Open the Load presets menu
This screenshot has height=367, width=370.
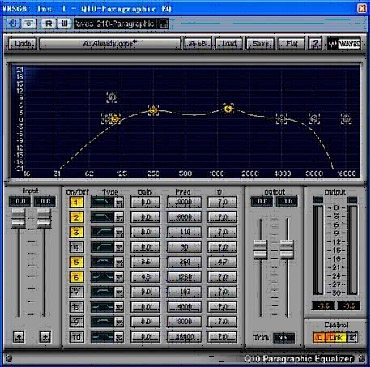(x=229, y=44)
